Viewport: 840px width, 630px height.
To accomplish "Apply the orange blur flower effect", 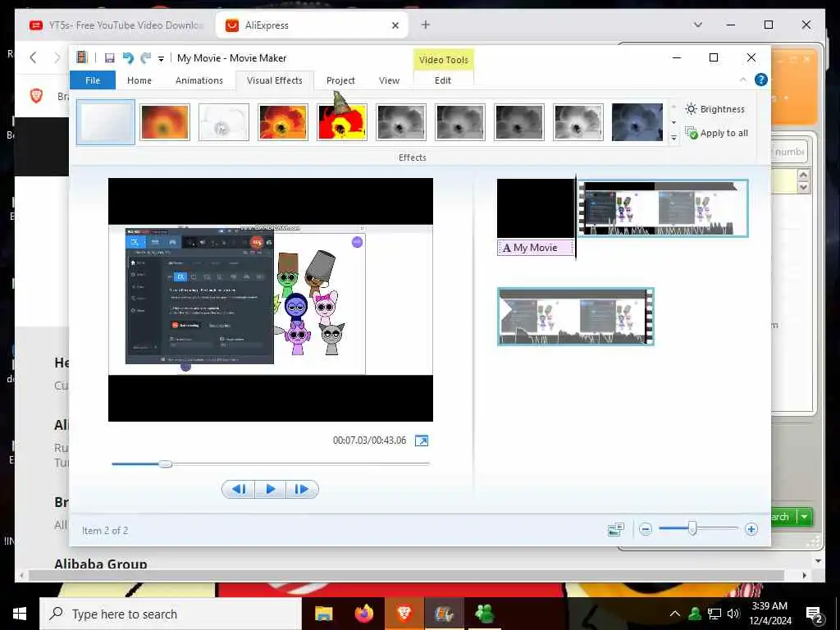I will 165,123.
